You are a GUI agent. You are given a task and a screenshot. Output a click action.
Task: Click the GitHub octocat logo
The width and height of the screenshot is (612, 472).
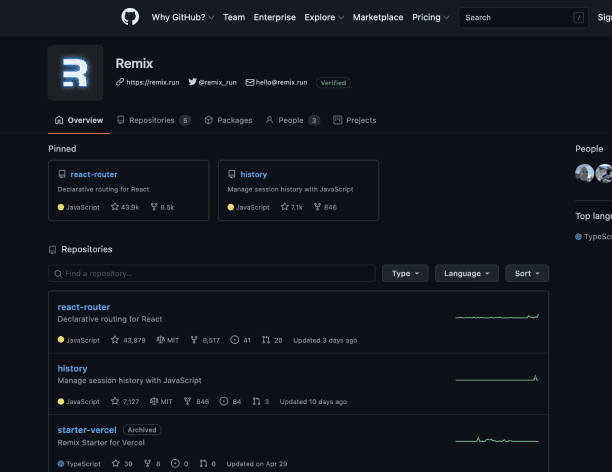(130, 17)
